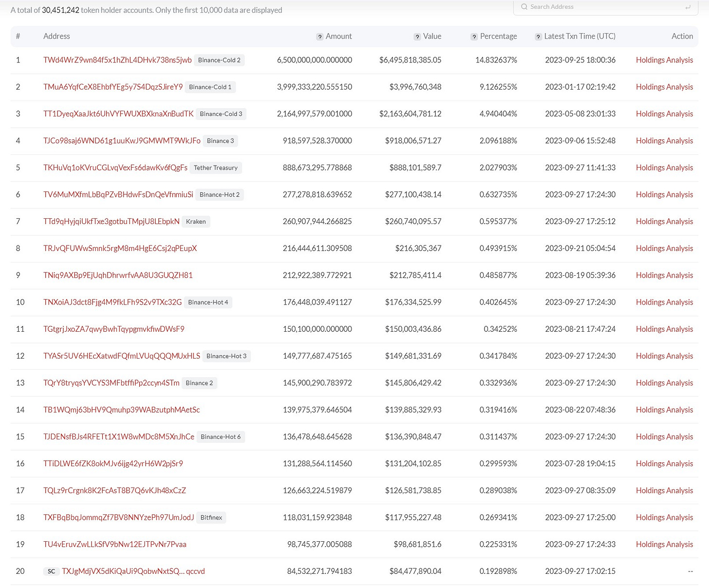Focus the Search Address input field
The image size is (709, 588).
click(x=605, y=7)
